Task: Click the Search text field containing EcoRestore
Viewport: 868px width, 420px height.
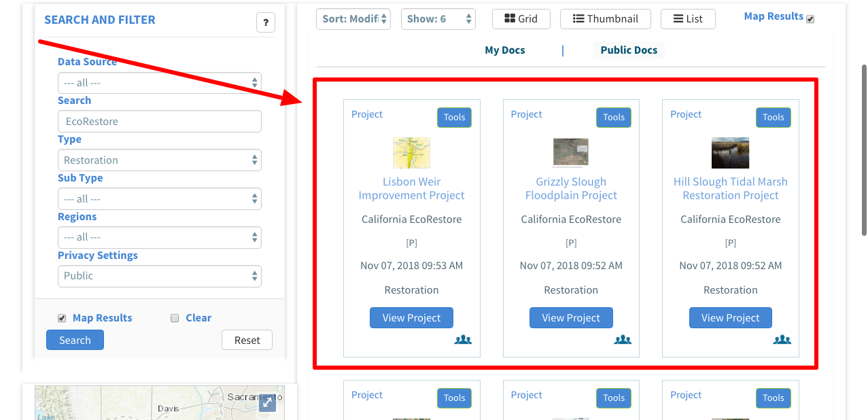Action: [x=160, y=122]
